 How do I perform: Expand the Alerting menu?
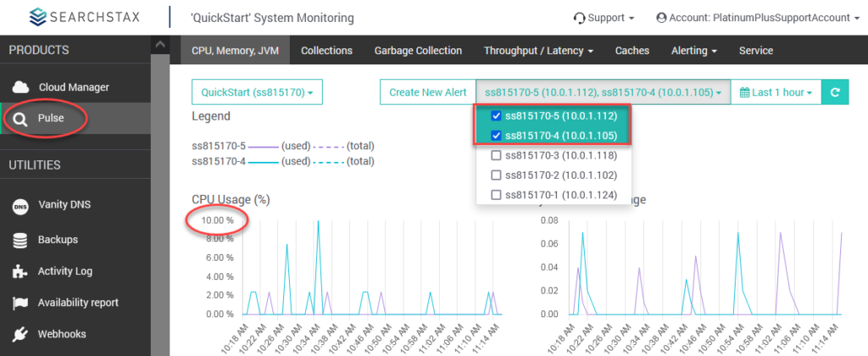(x=694, y=50)
